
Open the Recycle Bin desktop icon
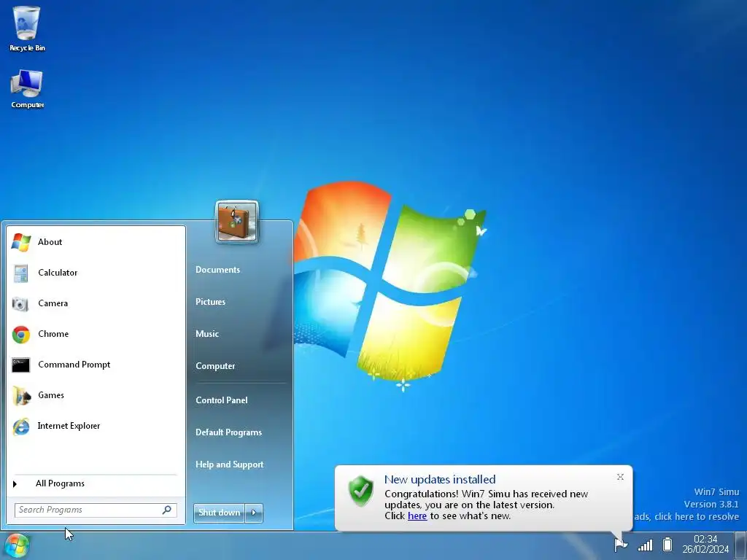[x=27, y=28]
